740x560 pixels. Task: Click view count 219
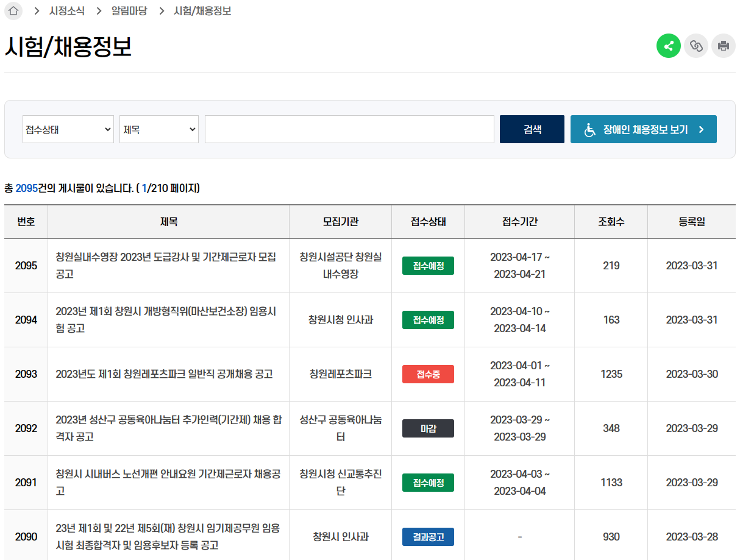click(611, 266)
